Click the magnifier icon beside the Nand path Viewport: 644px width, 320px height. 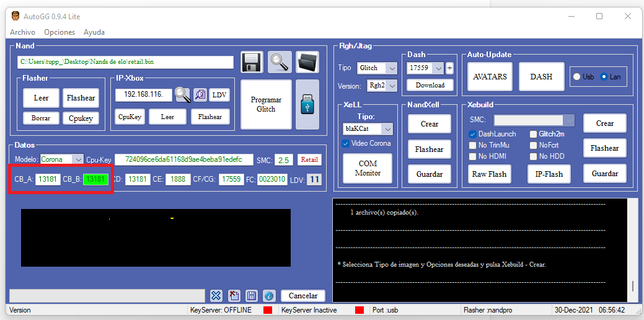(x=280, y=62)
